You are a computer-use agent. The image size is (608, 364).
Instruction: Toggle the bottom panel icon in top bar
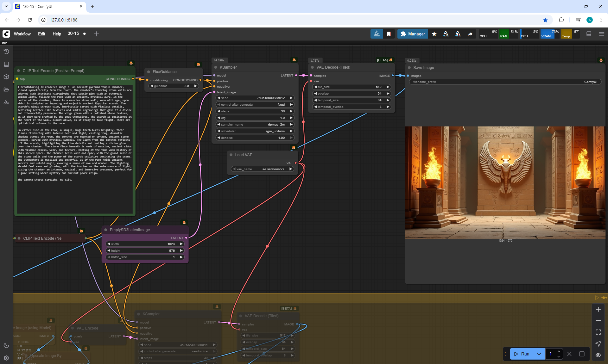coord(589,34)
